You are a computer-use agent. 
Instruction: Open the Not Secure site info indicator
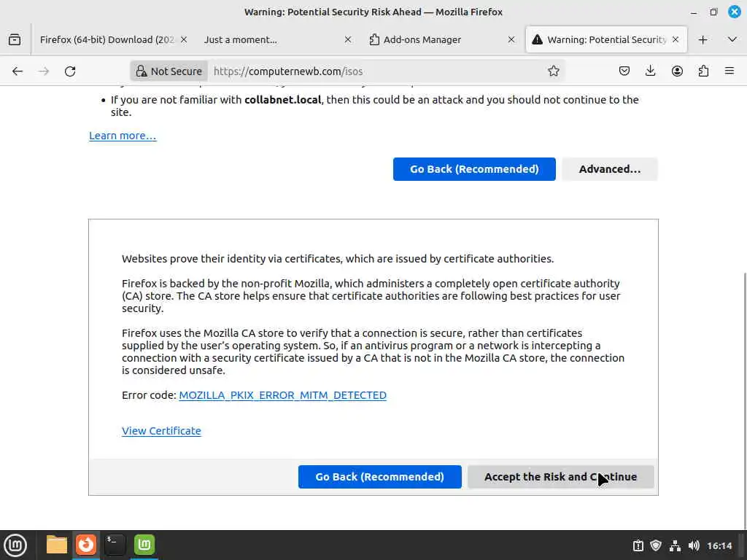coord(169,71)
